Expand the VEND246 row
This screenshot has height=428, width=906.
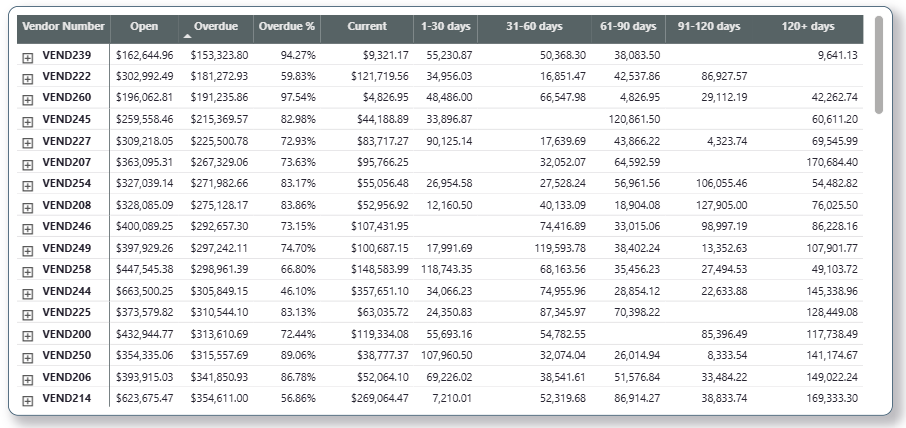[27, 229]
